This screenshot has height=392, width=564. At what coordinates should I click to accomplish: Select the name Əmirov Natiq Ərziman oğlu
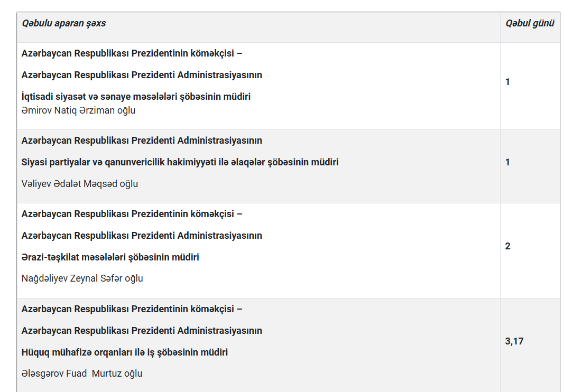[78, 110]
